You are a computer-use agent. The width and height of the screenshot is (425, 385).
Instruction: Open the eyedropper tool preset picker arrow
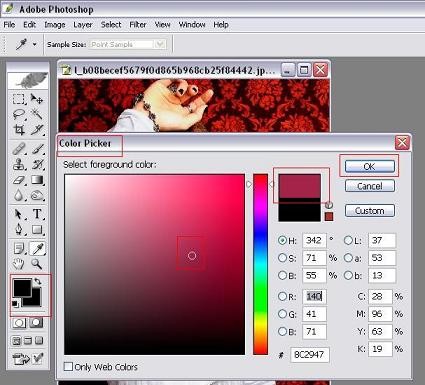coord(34,44)
